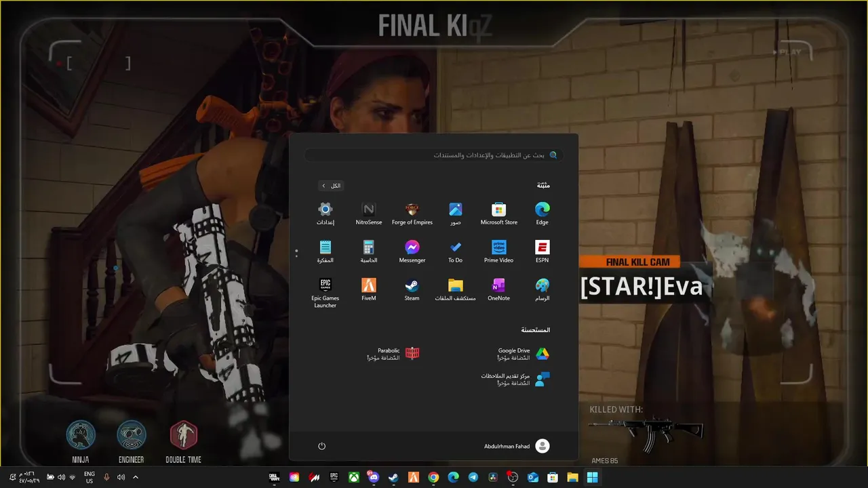The width and height of the screenshot is (868, 488).
Task: Show all apps via الكل button
Action: click(331, 186)
